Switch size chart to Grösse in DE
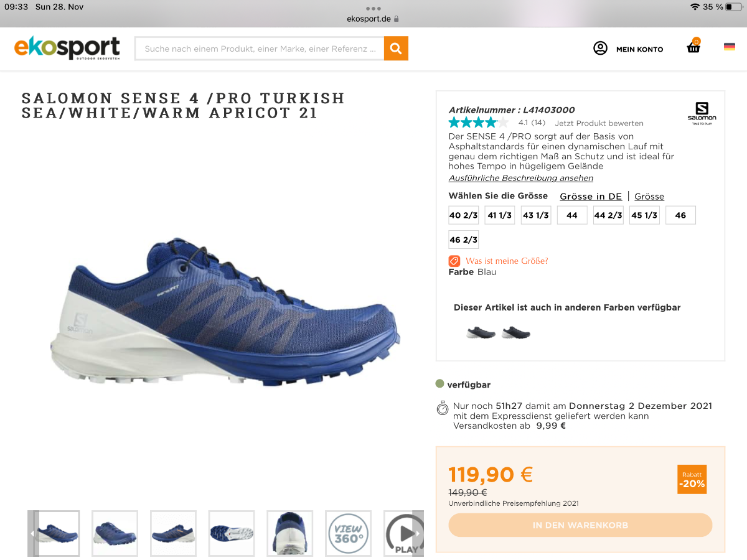 [591, 197]
